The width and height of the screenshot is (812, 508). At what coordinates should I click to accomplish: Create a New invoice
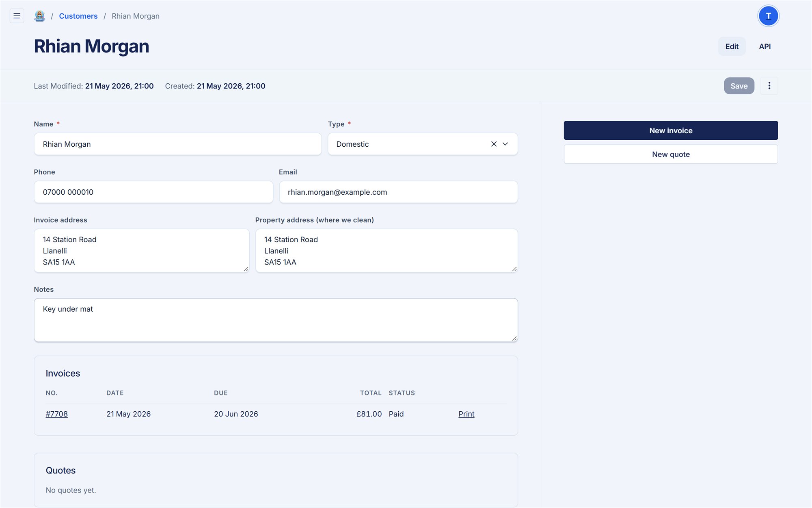pyautogui.click(x=671, y=130)
